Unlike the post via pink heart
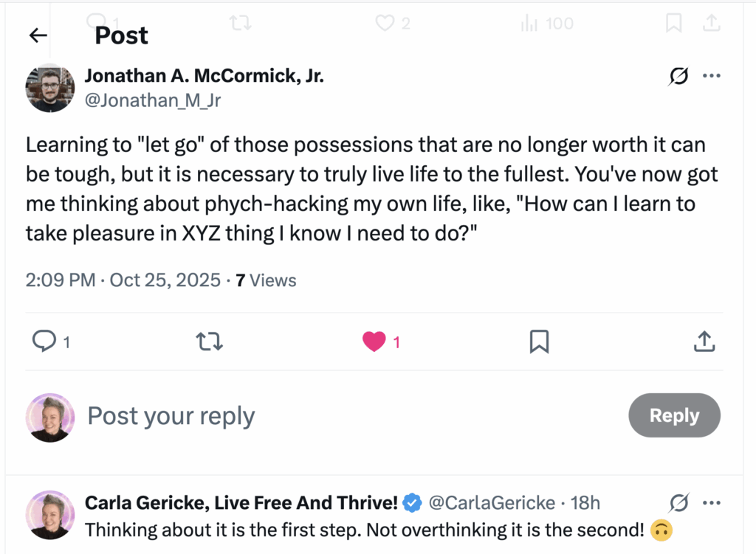 point(374,341)
